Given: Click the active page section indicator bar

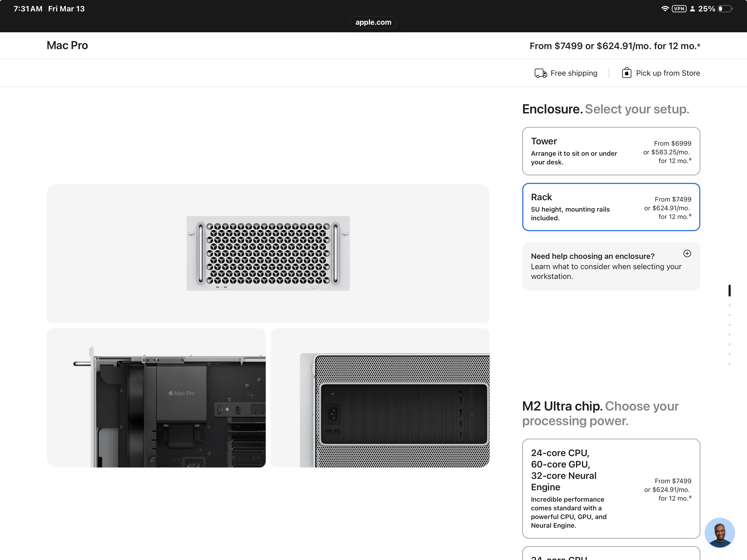Looking at the screenshot, I should pos(729,291).
